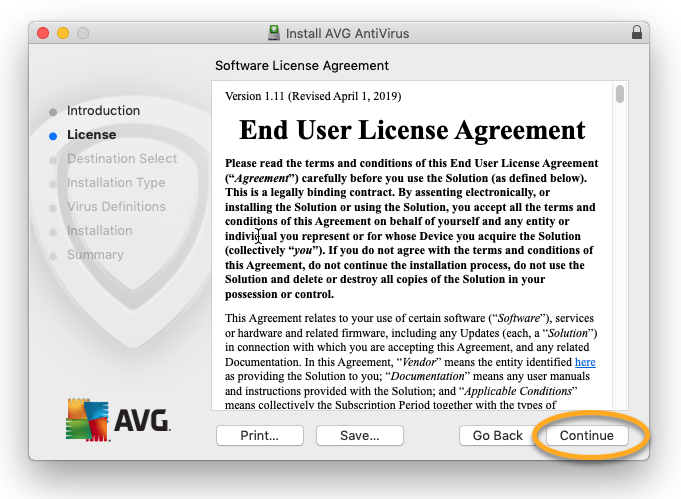Screen dimensions: 681x499
Task: Minimize the installer with the yellow button
Action: click(63, 33)
